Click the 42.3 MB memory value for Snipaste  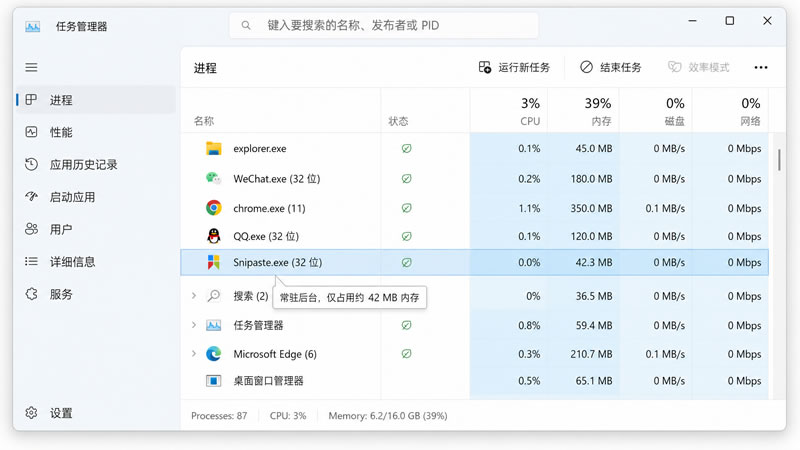click(594, 262)
